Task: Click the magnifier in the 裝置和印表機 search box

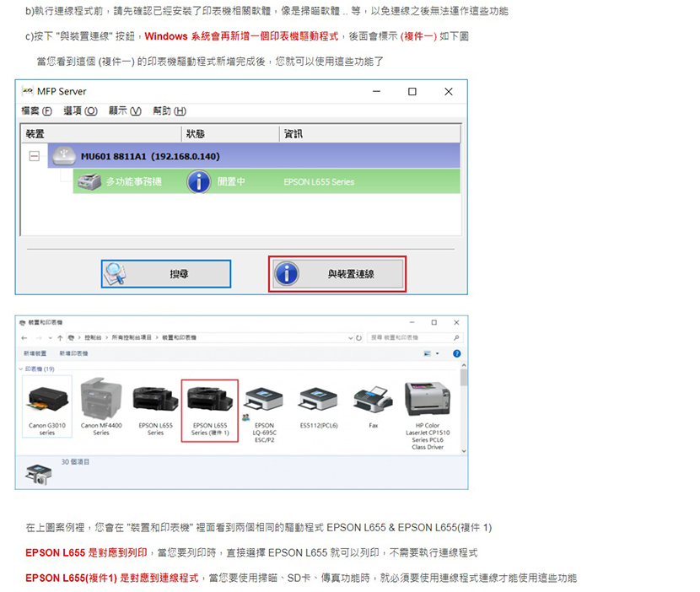Action: point(456,337)
